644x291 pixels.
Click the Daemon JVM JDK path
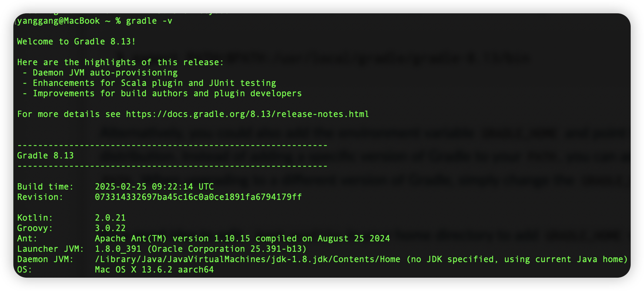pyautogui.click(x=247, y=259)
